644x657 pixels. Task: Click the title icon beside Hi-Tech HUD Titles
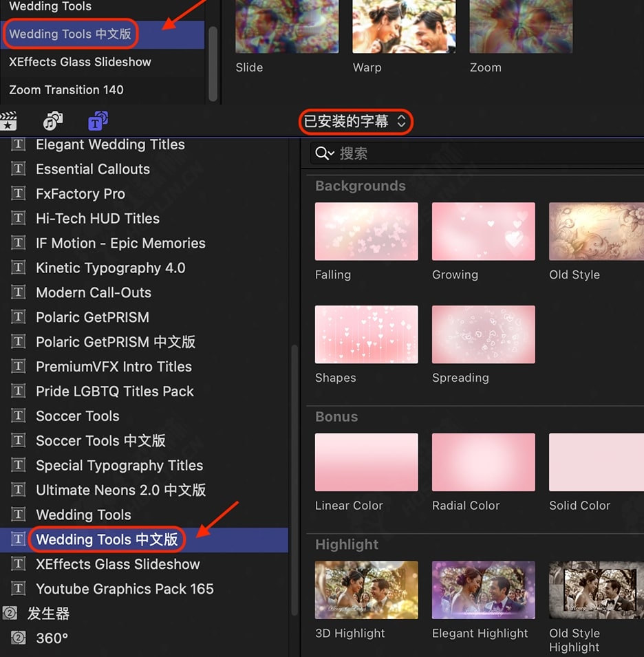point(18,218)
